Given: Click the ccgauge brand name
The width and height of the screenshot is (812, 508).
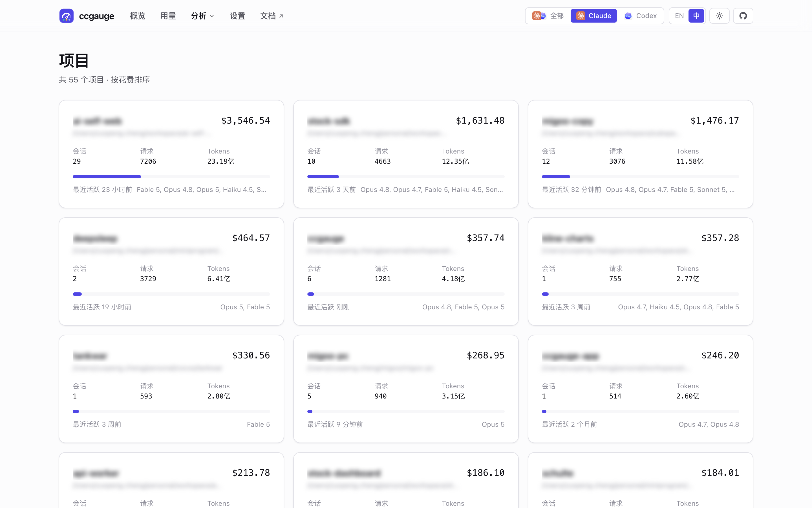Looking at the screenshot, I should coord(97,16).
